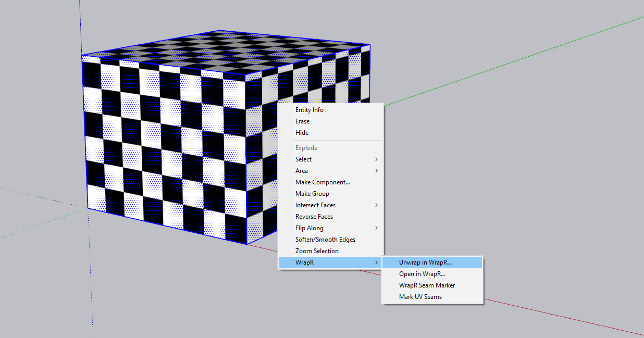Click the Reverse Faces menu entry
This screenshot has height=338, width=644.
point(314,217)
